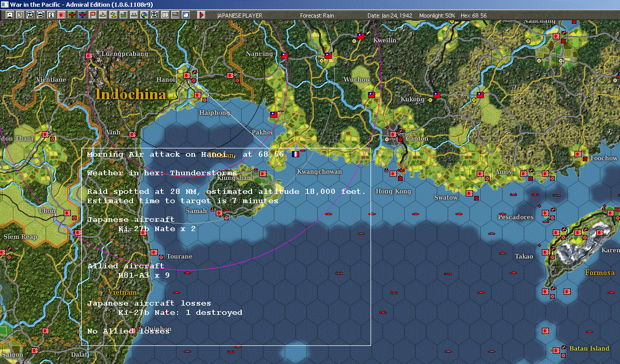
Task: Click the Japanese rising sun flag icon
Action: (61, 15)
